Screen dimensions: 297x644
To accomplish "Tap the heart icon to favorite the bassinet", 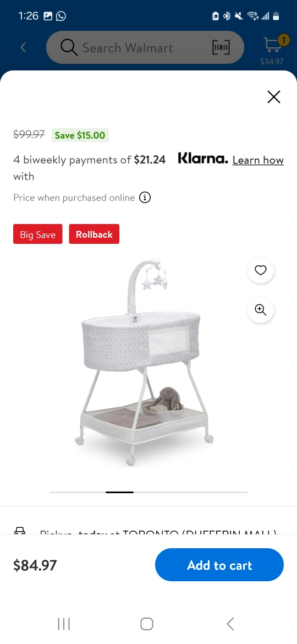I will tap(261, 270).
